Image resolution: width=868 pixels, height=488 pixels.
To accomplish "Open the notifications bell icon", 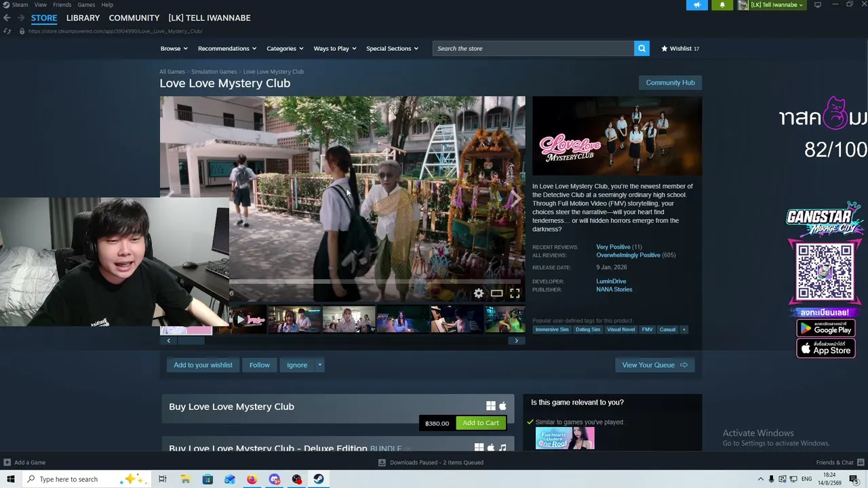I will coord(722,5).
